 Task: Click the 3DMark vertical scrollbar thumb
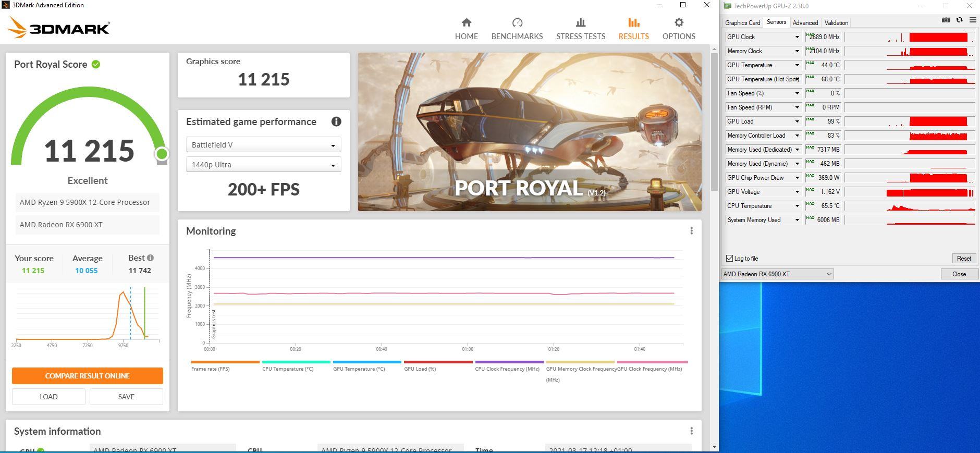(x=714, y=121)
